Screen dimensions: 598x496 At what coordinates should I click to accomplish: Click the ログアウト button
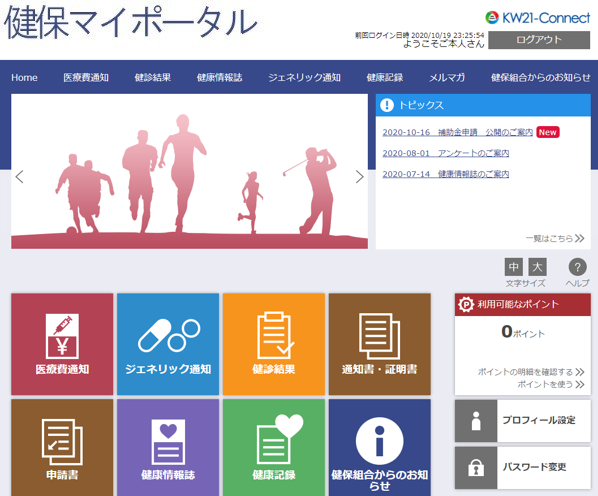(539, 40)
